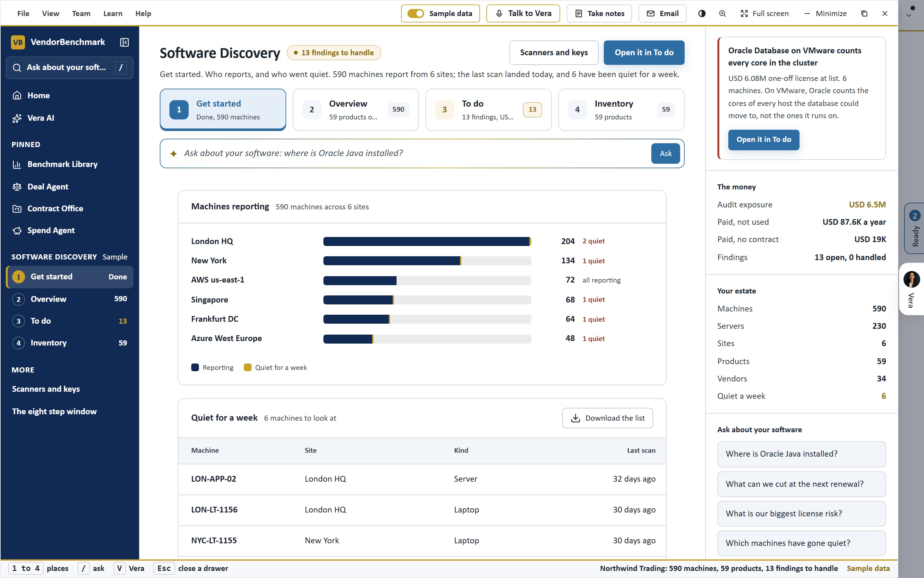This screenshot has width=924, height=578.
Task: Click the Quiet for a week legend swatch
Action: tap(247, 368)
